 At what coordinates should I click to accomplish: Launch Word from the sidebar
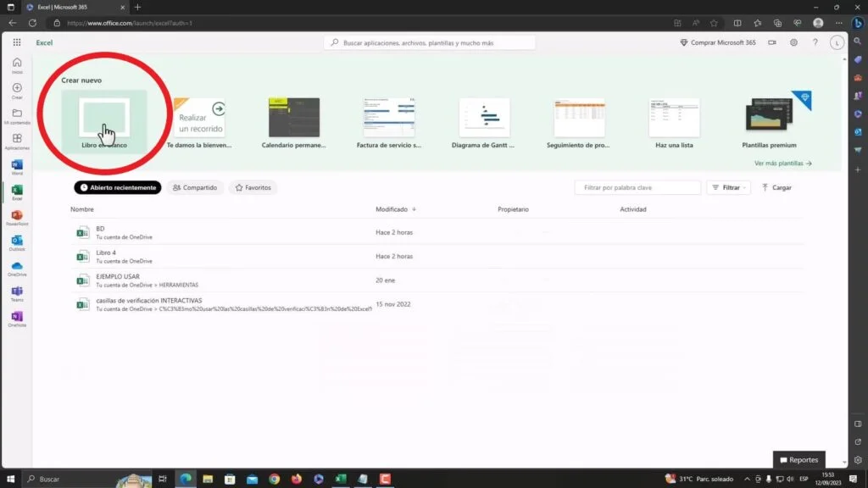[17, 167]
